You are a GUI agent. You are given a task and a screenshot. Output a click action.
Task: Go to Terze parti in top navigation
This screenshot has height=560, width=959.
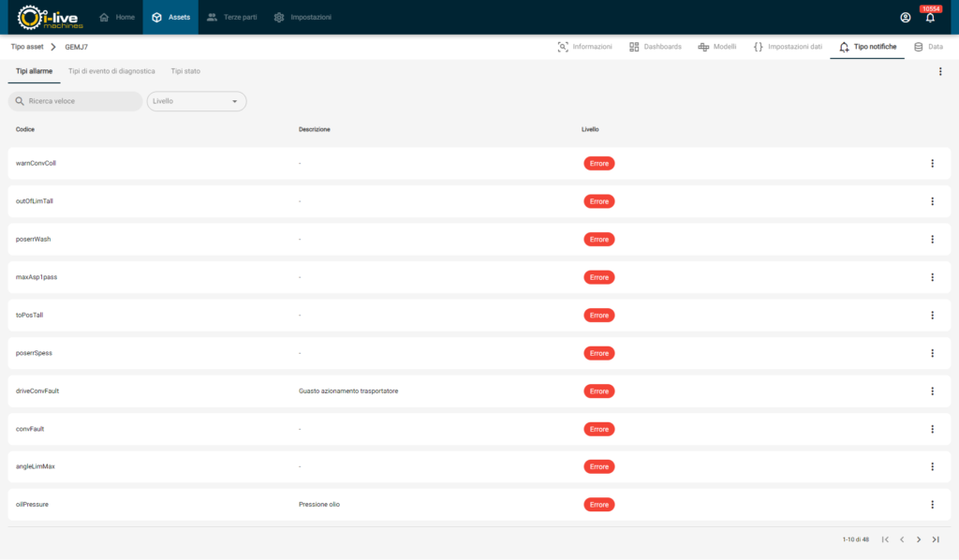(x=231, y=17)
